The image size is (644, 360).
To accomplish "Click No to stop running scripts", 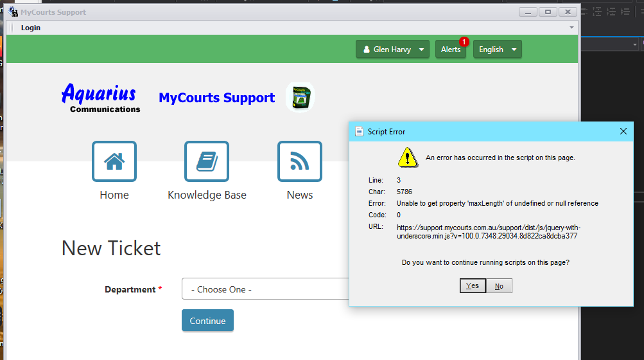I will 499,286.
